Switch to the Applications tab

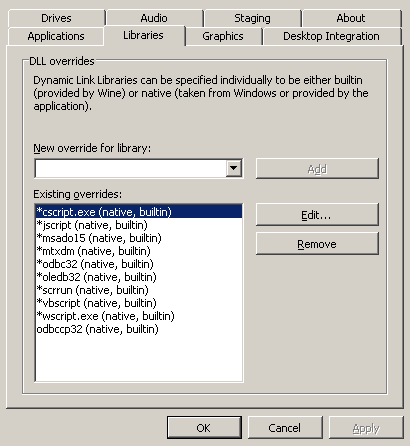56,36
